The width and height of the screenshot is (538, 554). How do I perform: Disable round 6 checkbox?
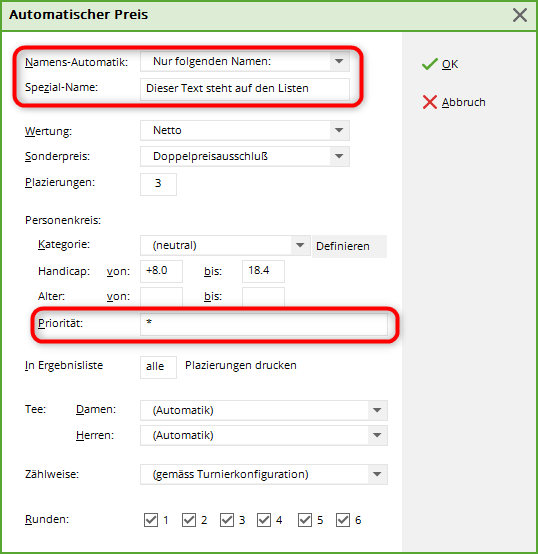pos(343,520)
